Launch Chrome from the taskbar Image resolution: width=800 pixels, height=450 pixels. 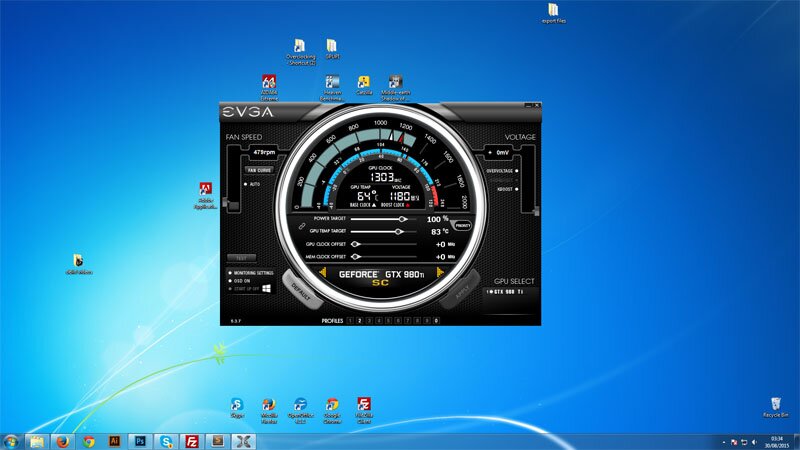(x=89, y=441)
